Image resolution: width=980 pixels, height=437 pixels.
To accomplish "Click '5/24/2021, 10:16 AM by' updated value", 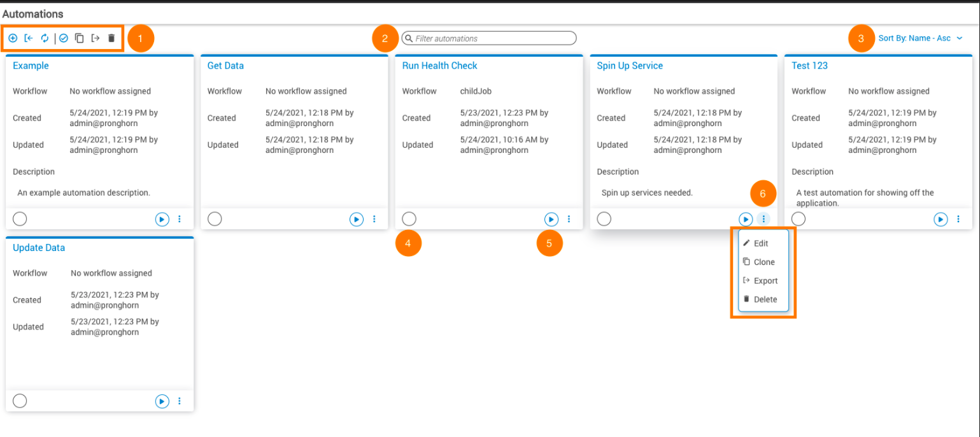I will (504, 140).
